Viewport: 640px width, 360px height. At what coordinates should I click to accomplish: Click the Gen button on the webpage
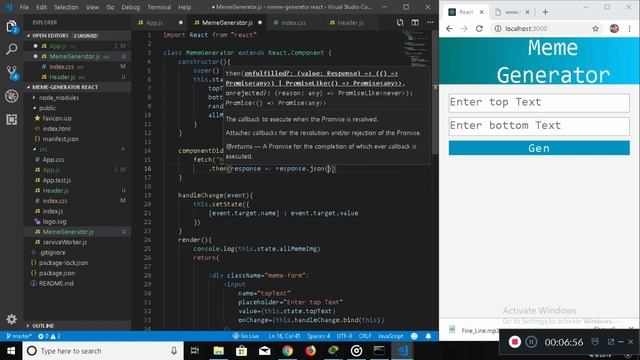539,148
